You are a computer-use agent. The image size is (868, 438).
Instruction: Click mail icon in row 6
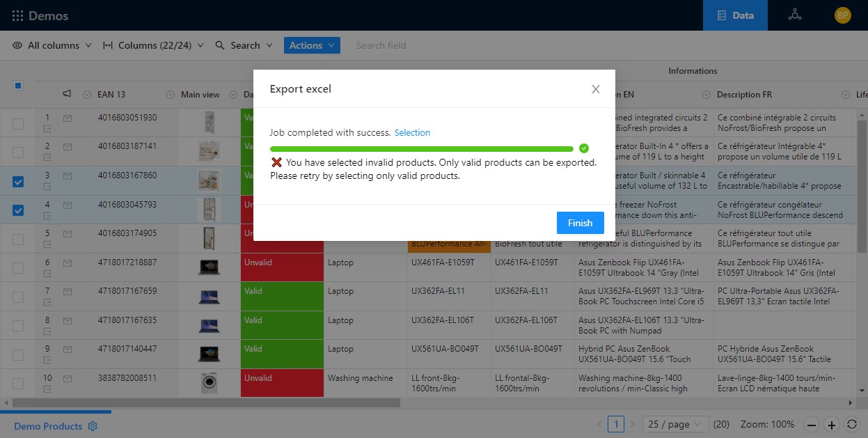click(68, 263)
